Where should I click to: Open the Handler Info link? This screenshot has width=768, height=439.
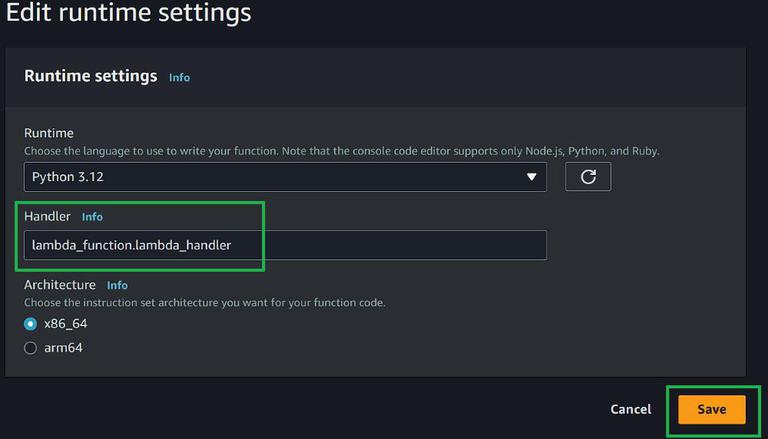pos(92,216)
